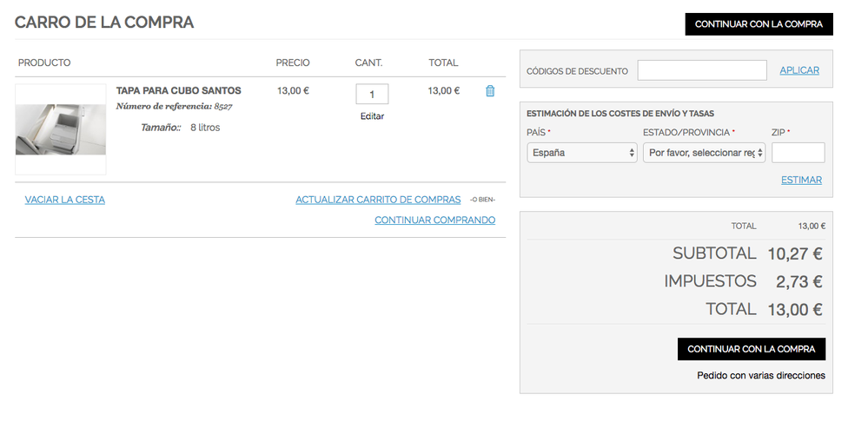
Task: Empty the cart via Vaciar la cesta
Action: tap(65, 200)
